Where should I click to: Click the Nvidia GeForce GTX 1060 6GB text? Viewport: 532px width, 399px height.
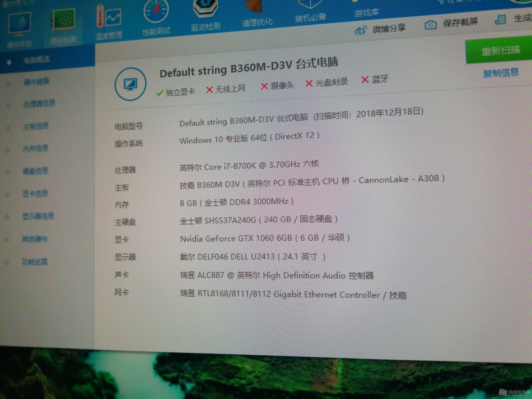click(x=265, y=238)
